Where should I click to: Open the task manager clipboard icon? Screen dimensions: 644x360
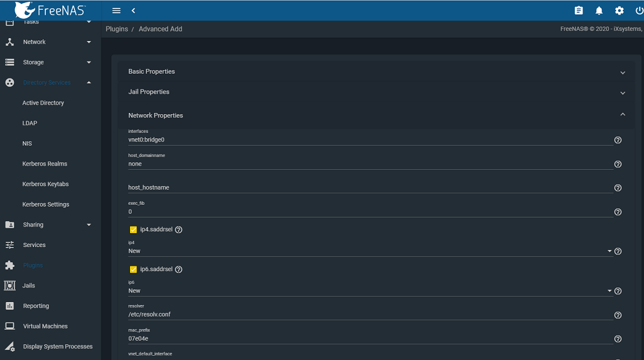tap(579, 11)
